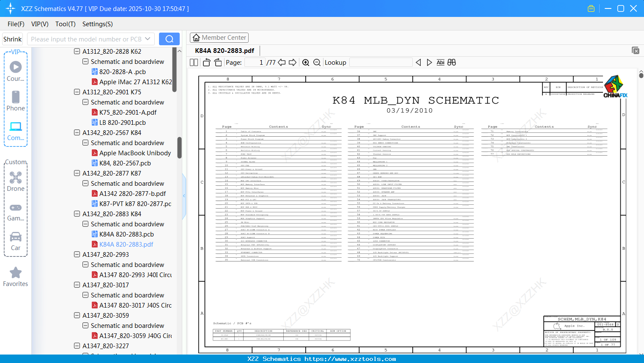The height and width of the screenshot is (363, 644).
Task: Open Apple iMac 27 A1312 K62 PDF
Action: (x=132, y=82)
